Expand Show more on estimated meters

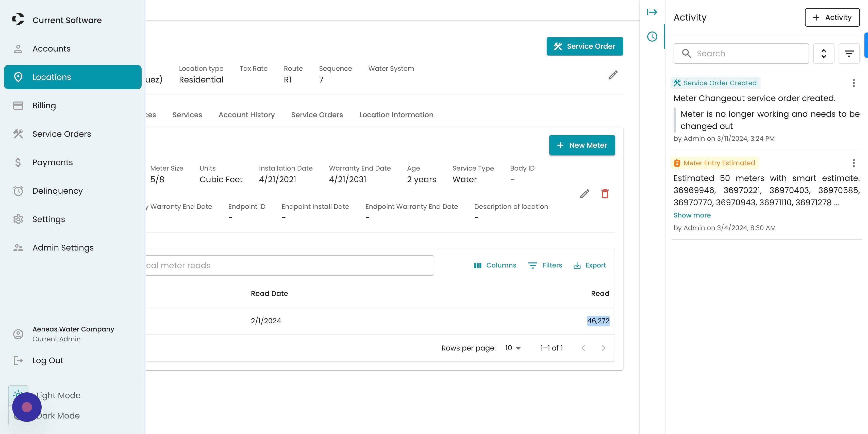(x=692, y=215)
